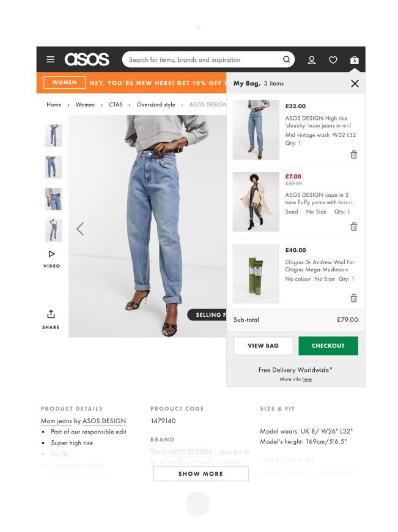Click the shopping bag icon

coord(354,60)
